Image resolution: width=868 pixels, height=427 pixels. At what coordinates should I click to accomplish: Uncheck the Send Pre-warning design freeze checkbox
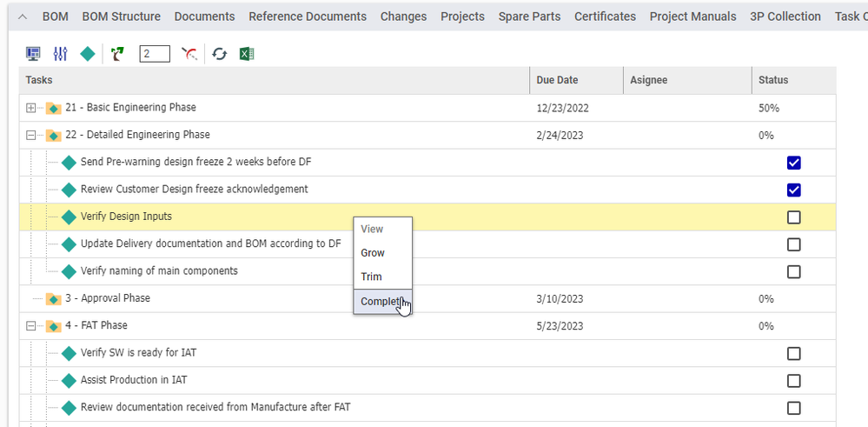792,163
